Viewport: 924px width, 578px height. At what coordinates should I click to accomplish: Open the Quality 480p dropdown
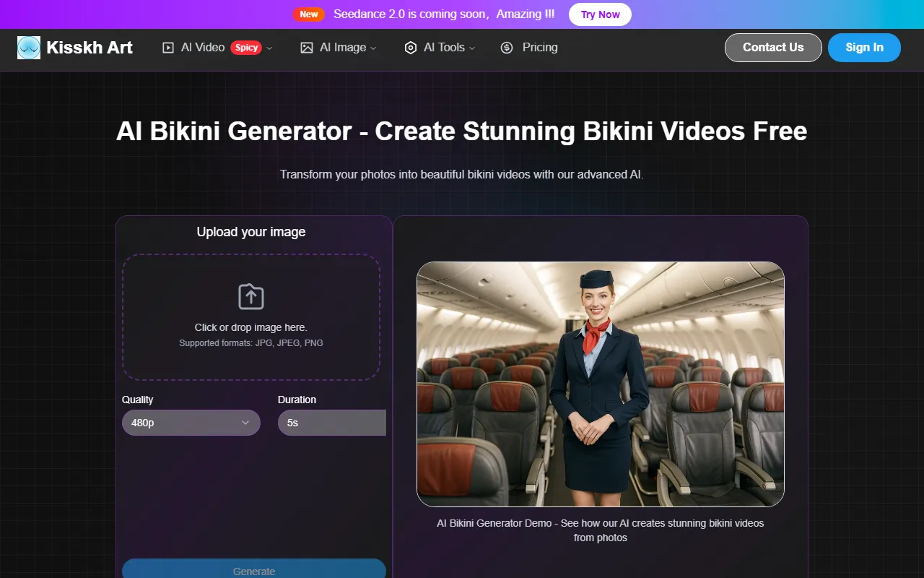191,423
